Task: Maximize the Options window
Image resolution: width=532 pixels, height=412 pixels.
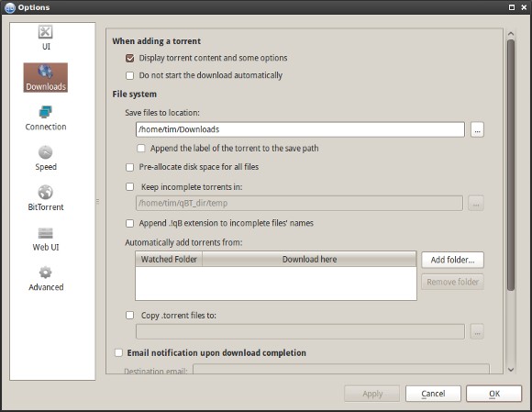Action: (512, 7)
